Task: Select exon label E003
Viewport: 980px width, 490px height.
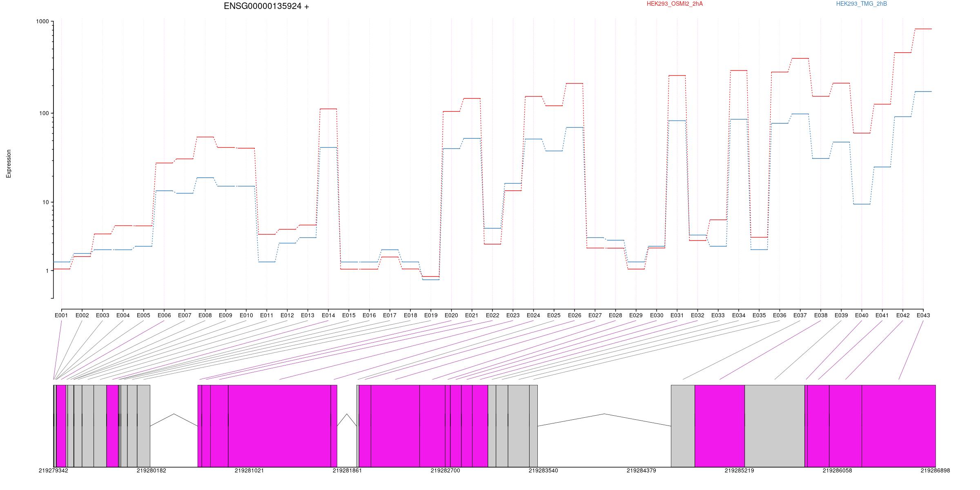Action: point(102,315)
